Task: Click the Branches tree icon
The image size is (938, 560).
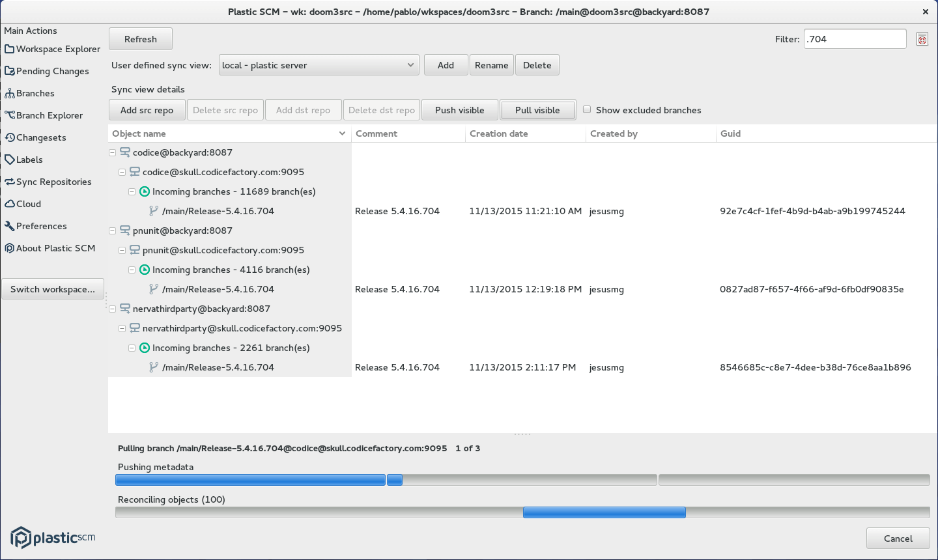Action: click(x=9, y=93)
